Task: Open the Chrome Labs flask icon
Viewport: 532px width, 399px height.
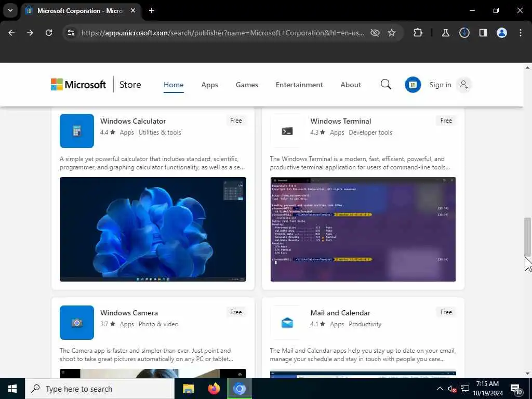Action: click(445, 33)
